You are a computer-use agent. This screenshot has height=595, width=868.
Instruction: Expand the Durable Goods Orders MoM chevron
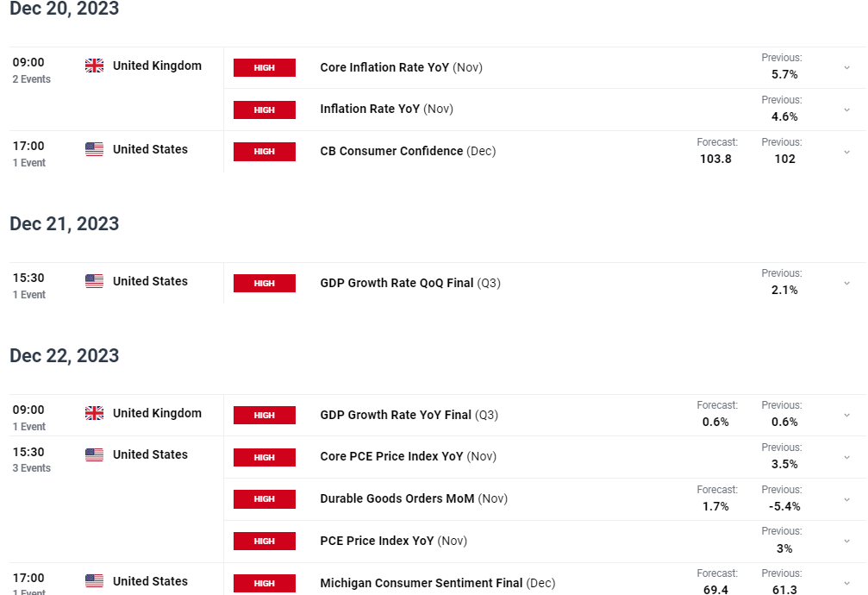click(x=846, y=499)
